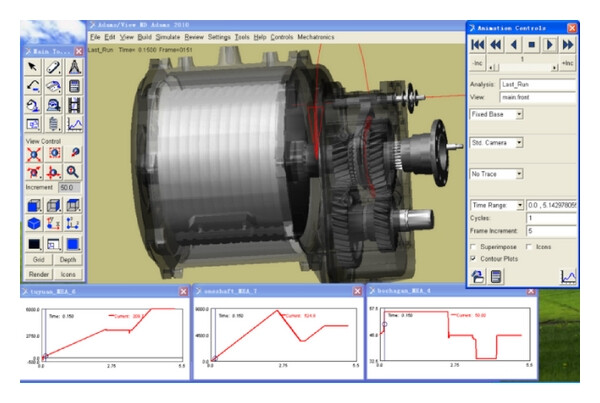
Task: Set front view blue cube icon
Action: coord(34,206)
